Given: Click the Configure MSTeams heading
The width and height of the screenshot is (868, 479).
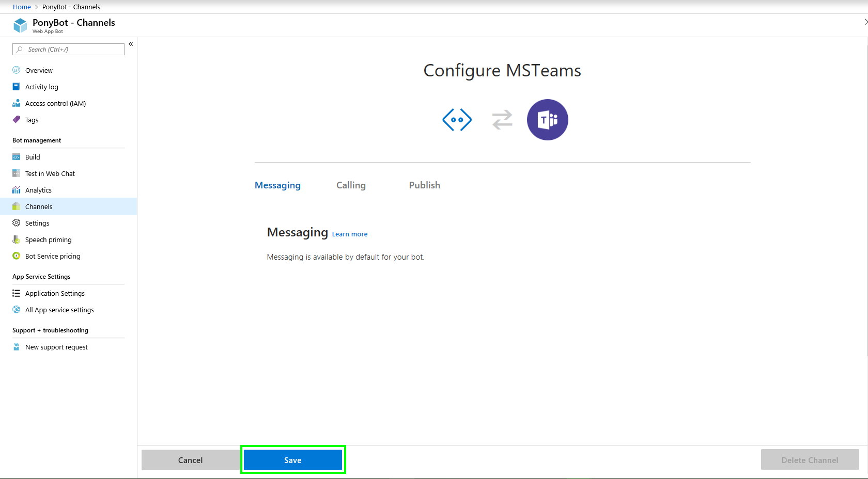Looking at the screenshot, I should coord(502,70).
